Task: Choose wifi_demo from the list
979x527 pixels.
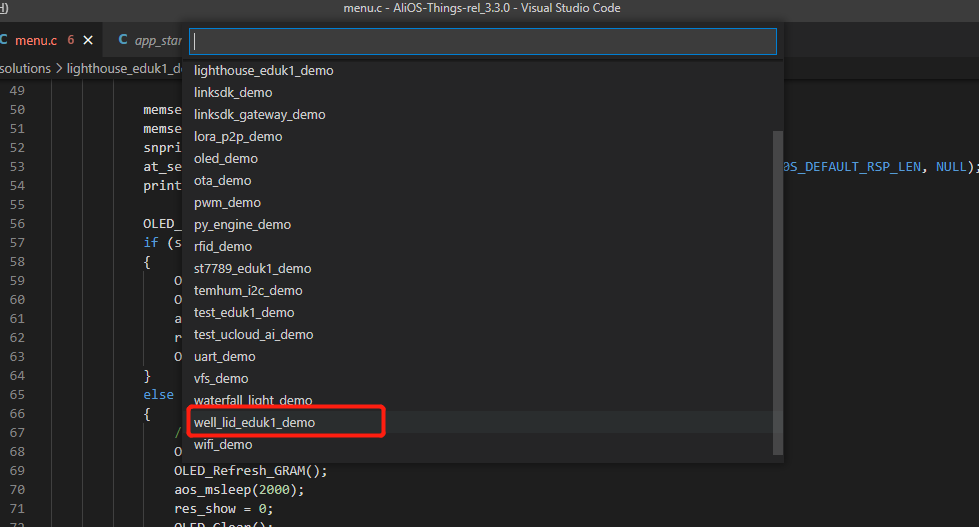Action: coord(483,444)
